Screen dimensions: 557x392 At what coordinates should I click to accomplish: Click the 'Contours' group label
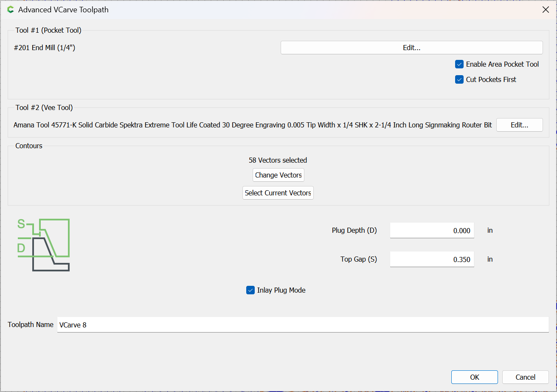point(29,146)
